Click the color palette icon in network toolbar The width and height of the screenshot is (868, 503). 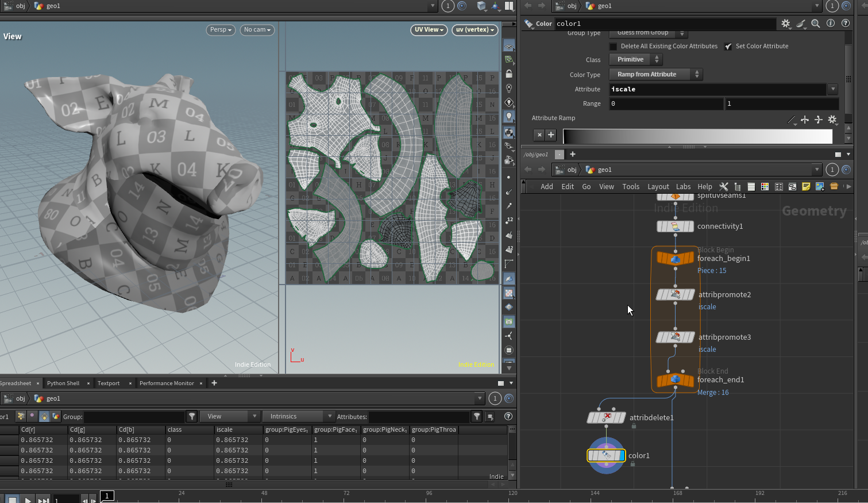pyautogui.click(x=765, y=187)
